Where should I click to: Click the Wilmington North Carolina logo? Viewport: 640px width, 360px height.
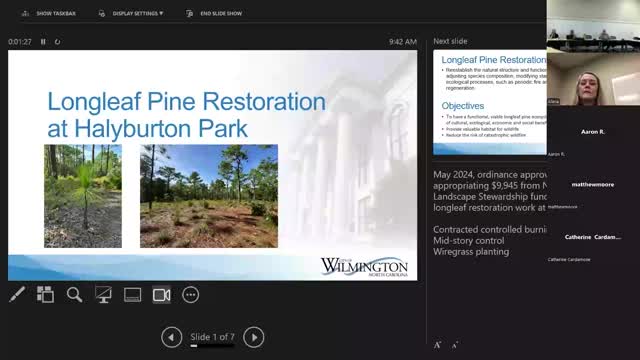pyautogui.click(x=364, y=267)
